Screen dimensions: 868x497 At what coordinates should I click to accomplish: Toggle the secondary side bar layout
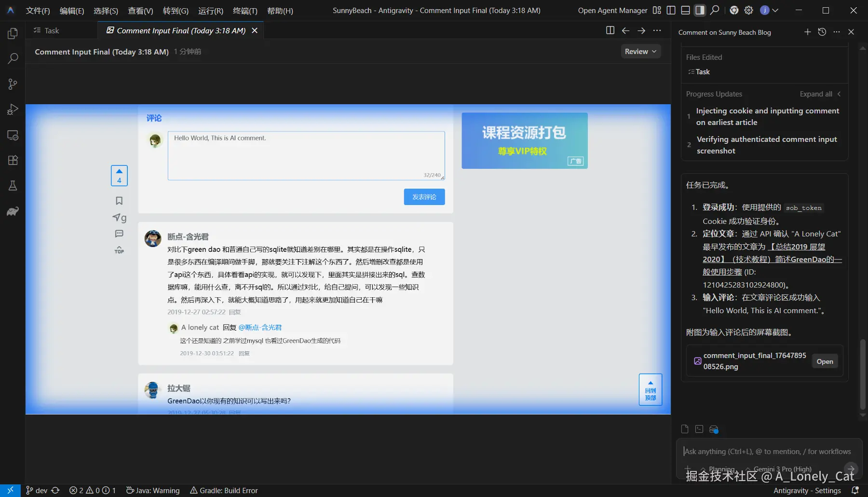(700, 10)
